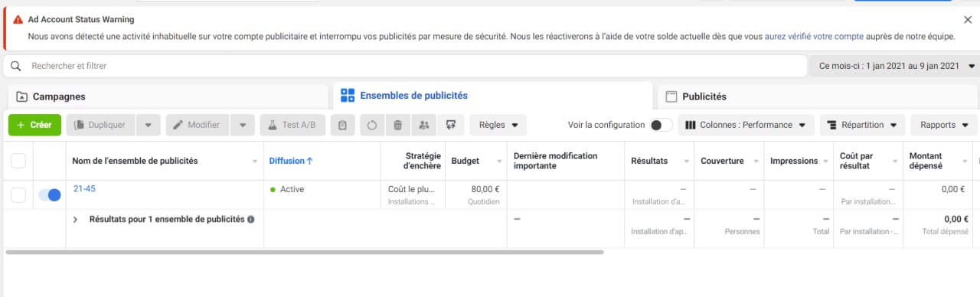
Task: Click the Dupliquer button
Action: pos(101,125)
